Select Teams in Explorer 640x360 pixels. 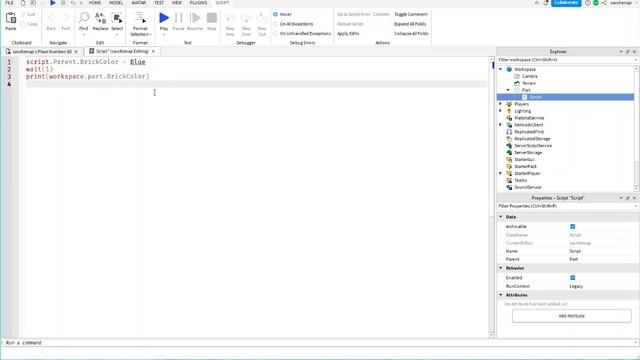(x=520, y=180)
